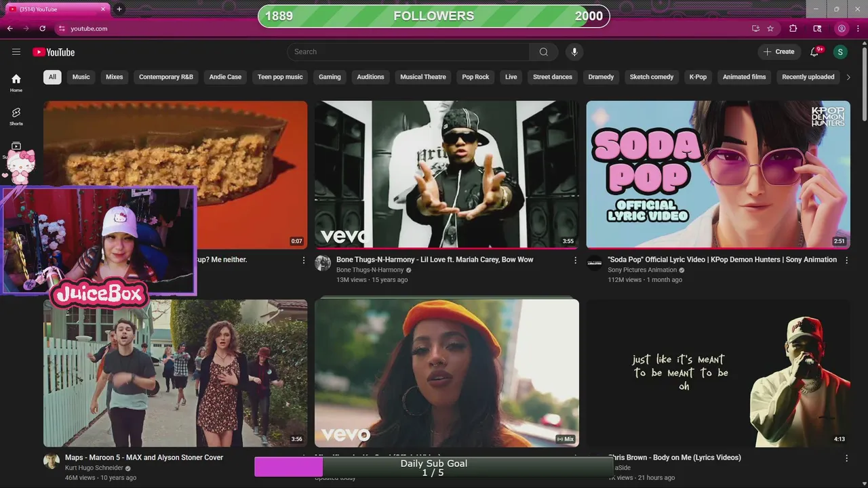This screenshot has height=488, width=868.
Task: Click the Daily Sub Goal progress bar
Action: click(x=434, y=468)
